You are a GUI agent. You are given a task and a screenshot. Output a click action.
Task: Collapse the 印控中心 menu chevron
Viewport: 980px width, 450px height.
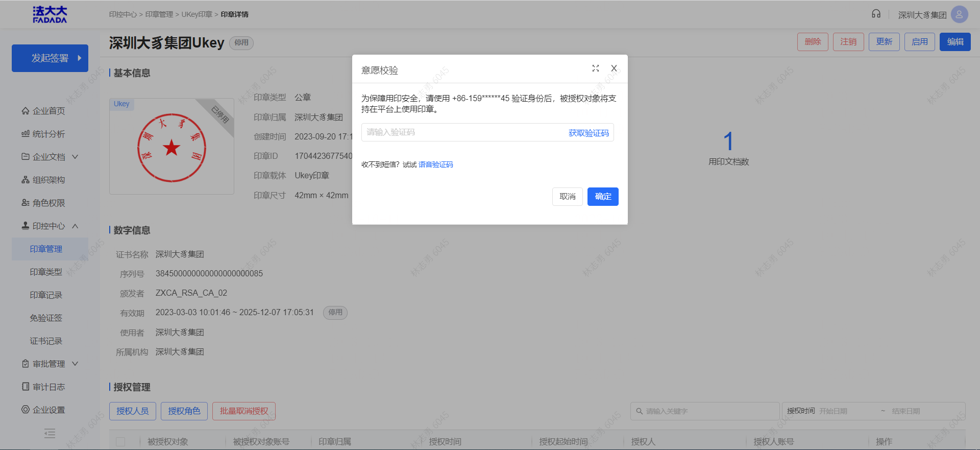tap(75, 226)
